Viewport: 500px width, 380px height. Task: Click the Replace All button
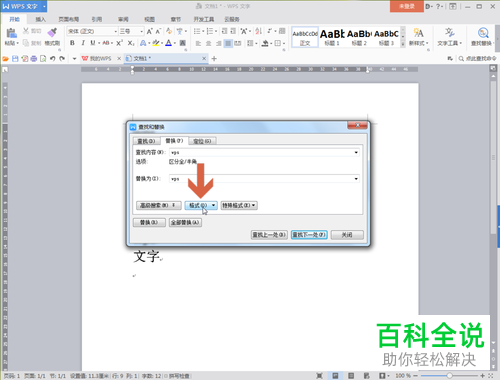[185, 222]
